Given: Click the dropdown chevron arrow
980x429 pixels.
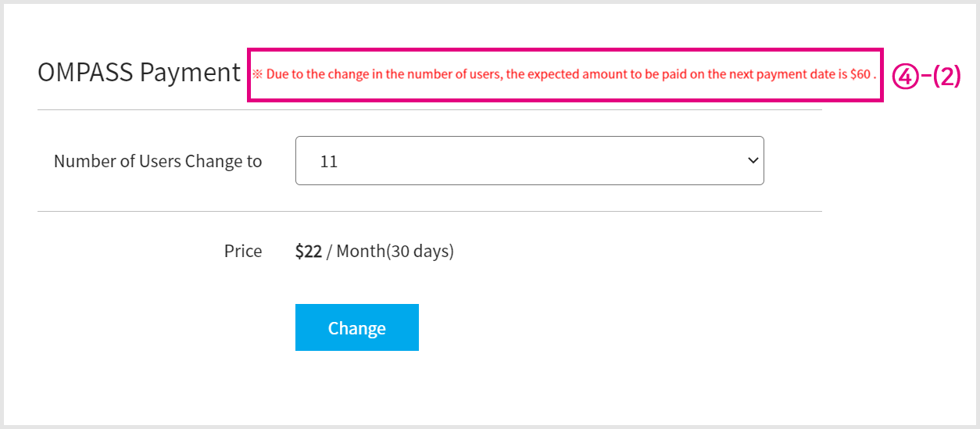Looking at the screenshot, I should 753,160.
